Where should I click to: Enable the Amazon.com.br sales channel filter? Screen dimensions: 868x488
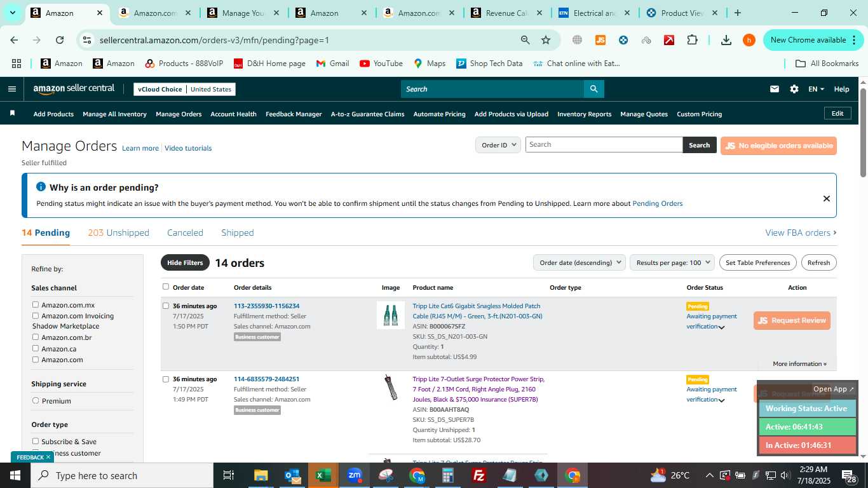click(36, 337)
